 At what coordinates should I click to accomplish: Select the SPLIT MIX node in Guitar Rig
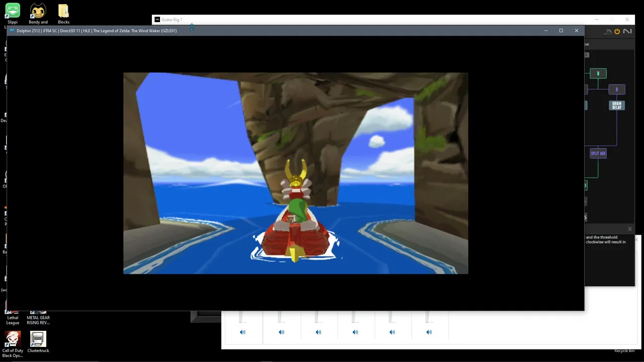598,153
